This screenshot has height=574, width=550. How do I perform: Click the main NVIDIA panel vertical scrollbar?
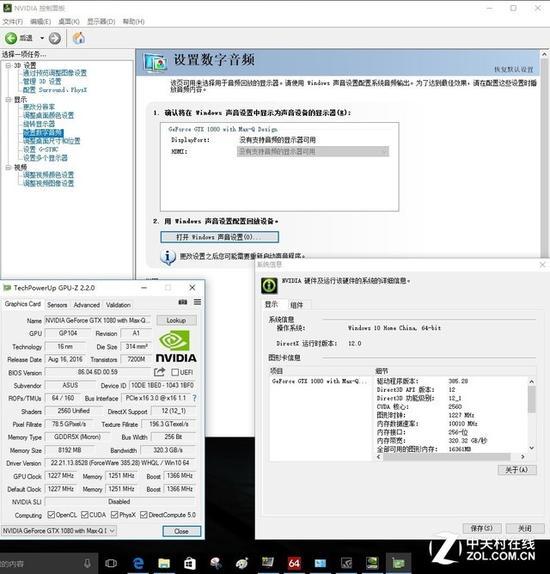coord(544,157)
